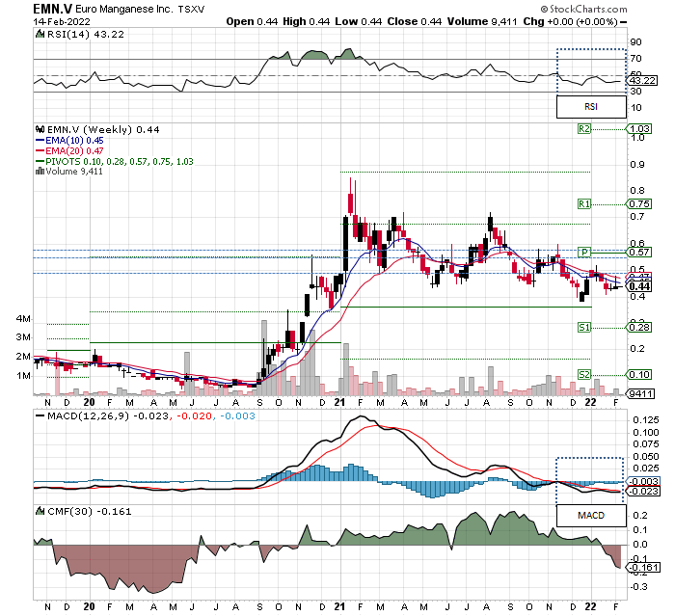Click the 9411 volume tag
The image size is (675, 616).
640,394
